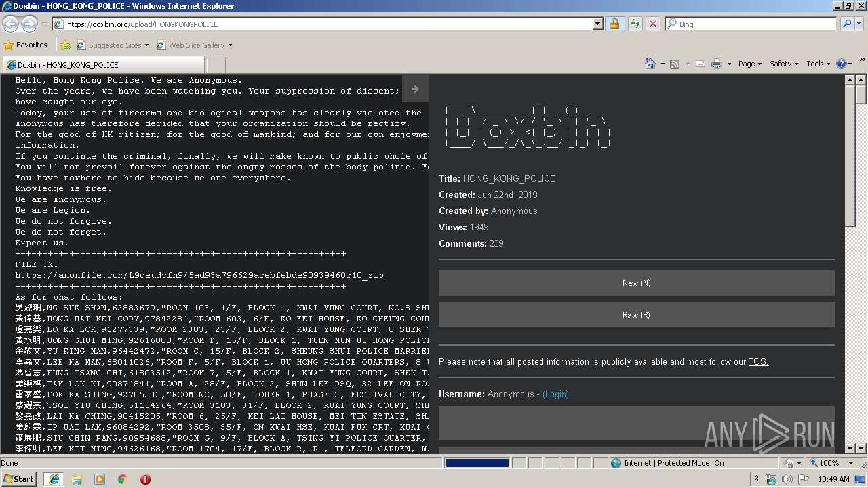Click the Title: HONG_KONG_POLICE text
The width and height of the screenshot is (868, 488).
coord(497,178)
